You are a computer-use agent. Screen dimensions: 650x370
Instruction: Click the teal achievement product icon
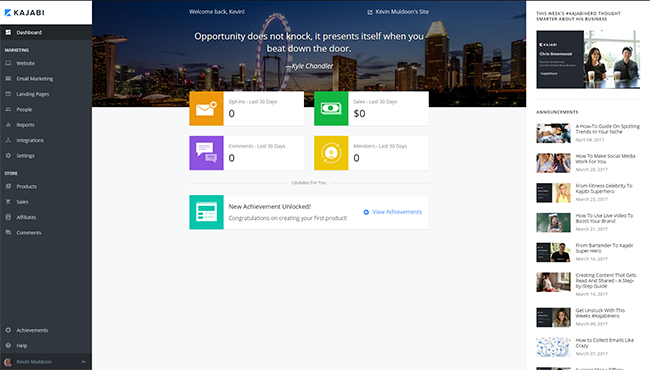206,212
